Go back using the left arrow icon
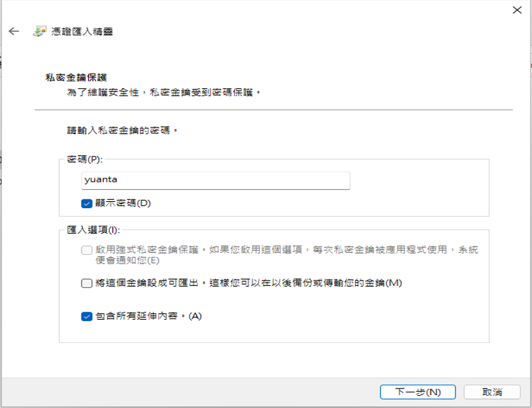This screenshot has width=532, height=408. [14, 31]
